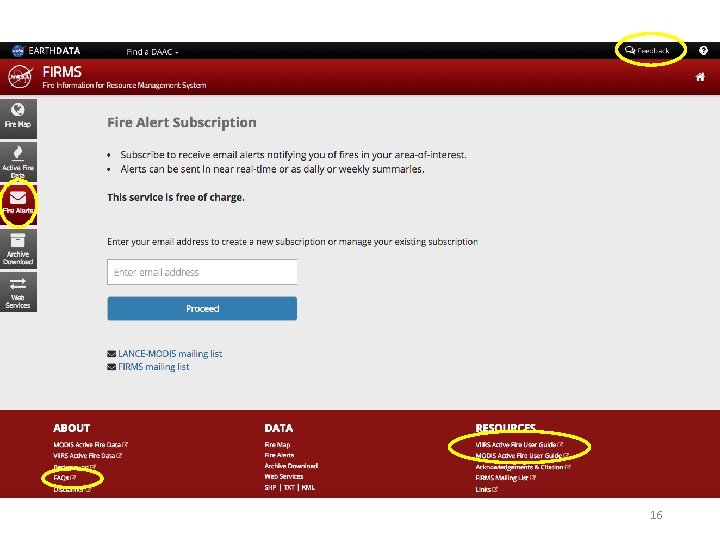Click the TXT footer link
Image resolution: width=720 pixels, height=540 pixels.
[x=289, y=488]
